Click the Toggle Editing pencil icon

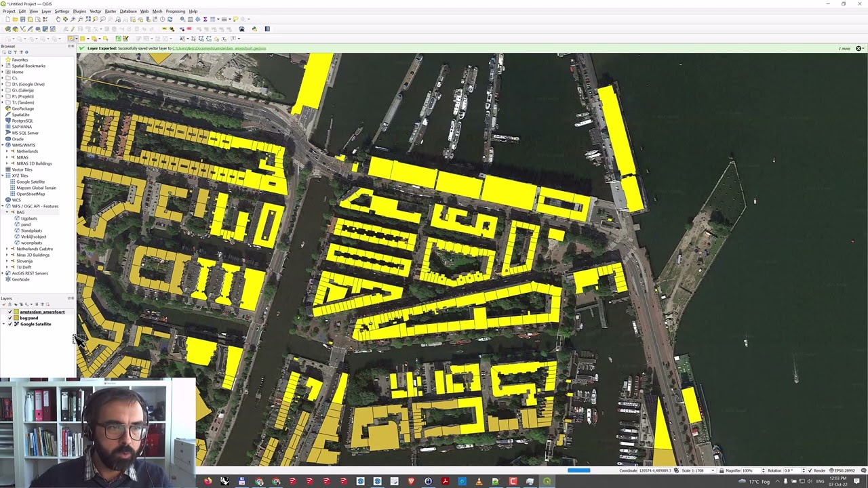(x=73, y=28)
